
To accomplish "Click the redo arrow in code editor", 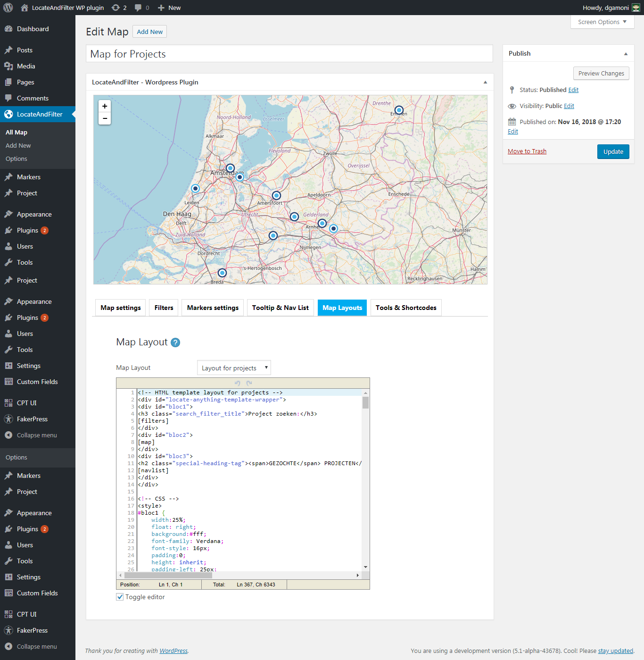I will [x=249, y=383].
